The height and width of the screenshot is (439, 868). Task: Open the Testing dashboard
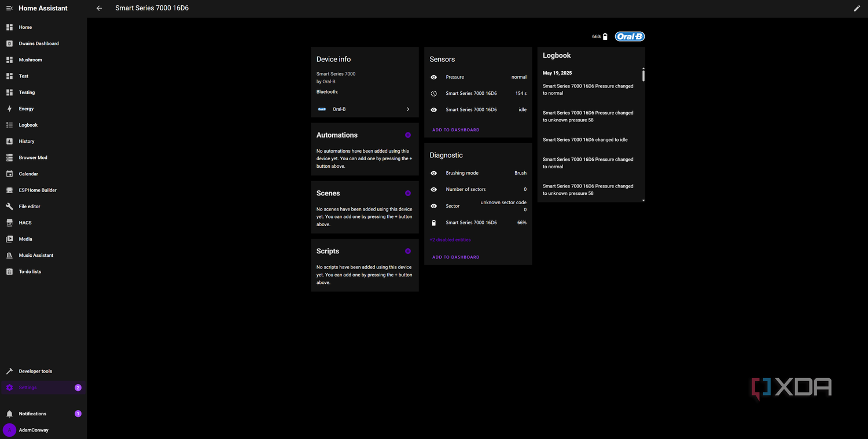point(43,93)
